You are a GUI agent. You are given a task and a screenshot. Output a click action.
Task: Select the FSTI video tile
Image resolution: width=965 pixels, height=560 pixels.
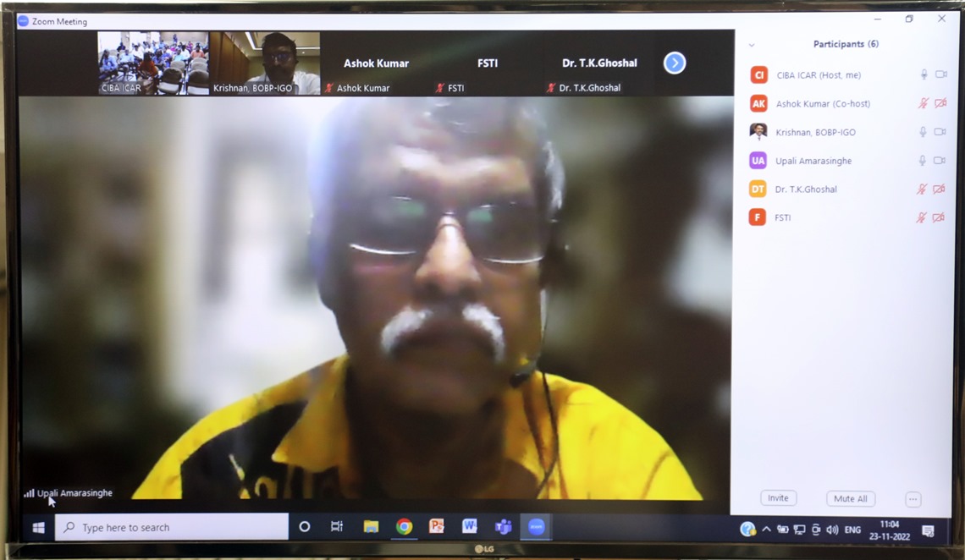[x=488, y=63]
